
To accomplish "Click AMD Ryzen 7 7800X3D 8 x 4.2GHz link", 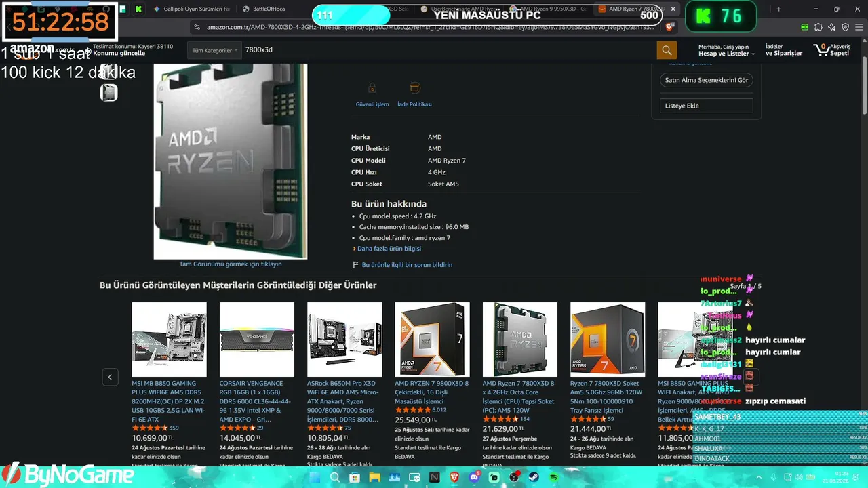I will coord(520,396).
